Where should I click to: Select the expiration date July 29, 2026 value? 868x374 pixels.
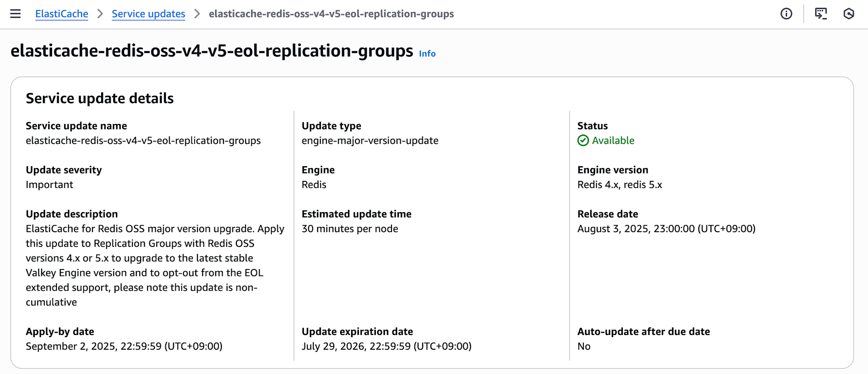(x=386, y=346)
